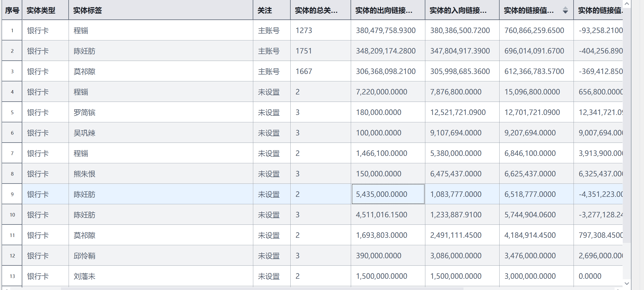Select row 13 via its row number cell
The height and width of the screenshot is (290, 644).
[12, 276]
